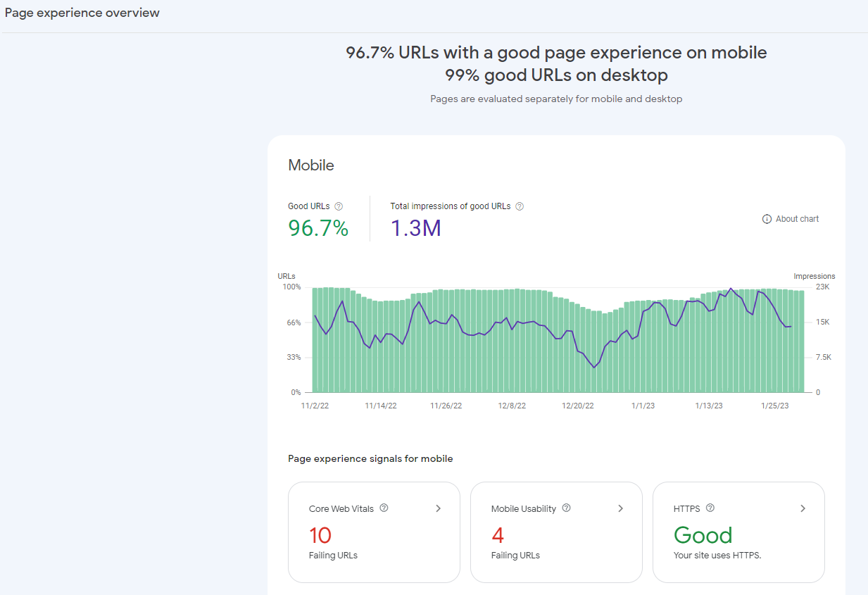Viewport: 868px width, 595px height.
Task: Click the Good HTTPS status text
Action: (x=703, y=535)
